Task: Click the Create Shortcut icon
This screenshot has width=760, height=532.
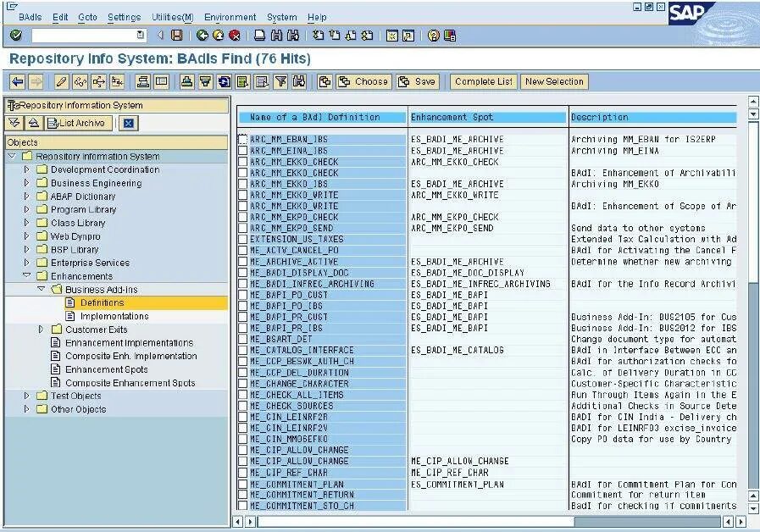Action: [x=408, y=36]
